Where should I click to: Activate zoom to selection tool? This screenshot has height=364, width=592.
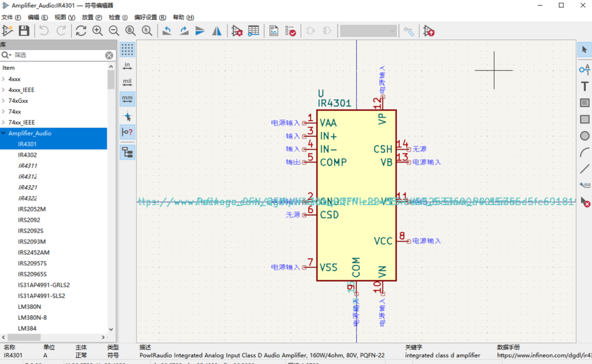(x=147, y=31)
